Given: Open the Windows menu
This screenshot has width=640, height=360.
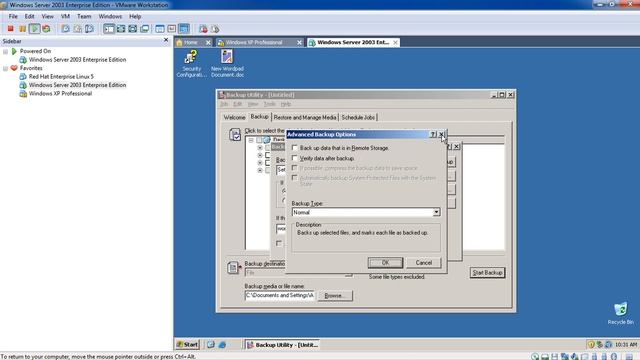Looking at the screenshot, I should 110,16.
